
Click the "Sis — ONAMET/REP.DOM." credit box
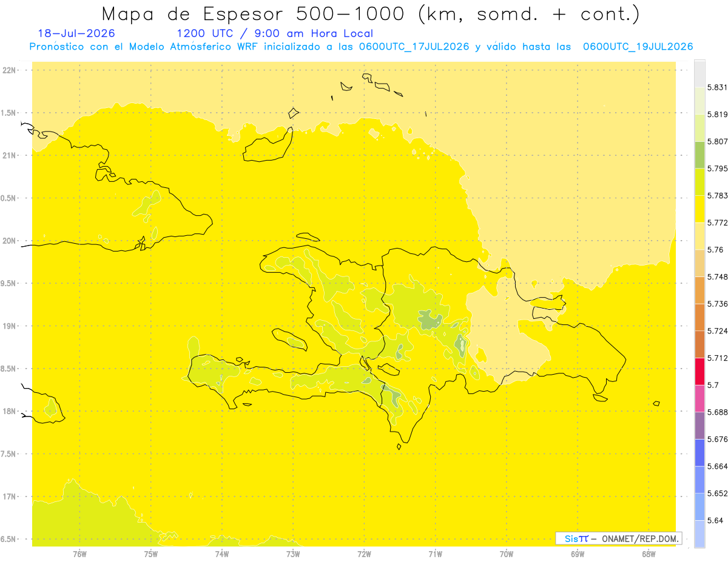click(619, 538)
